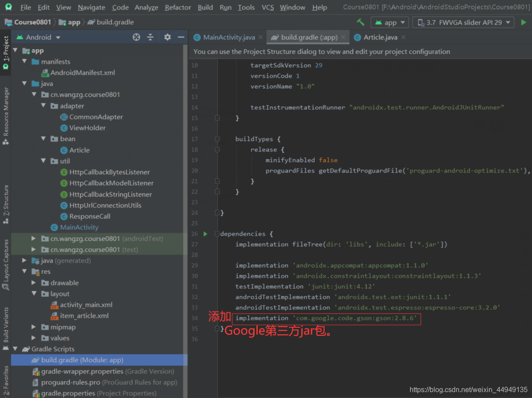This screenshot has height=398, width=532.
Task: Collapse all nodes with the collapse-all icon
Action: coord(150,37)
